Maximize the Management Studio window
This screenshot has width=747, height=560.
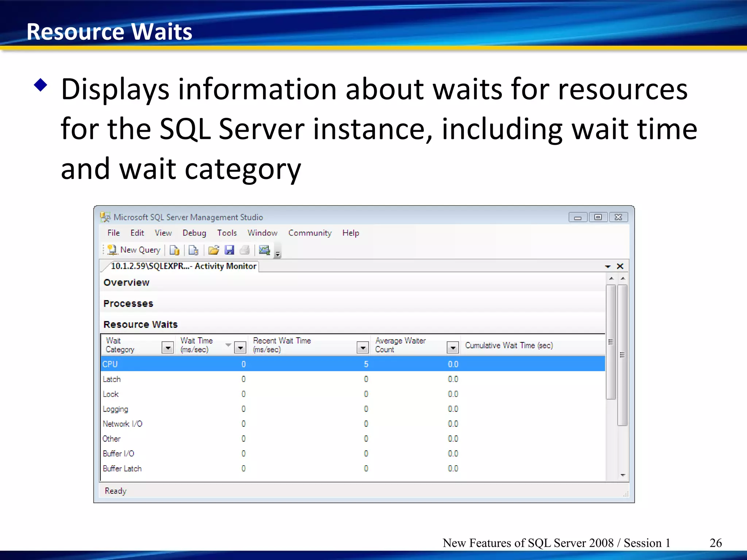(598, 217)
